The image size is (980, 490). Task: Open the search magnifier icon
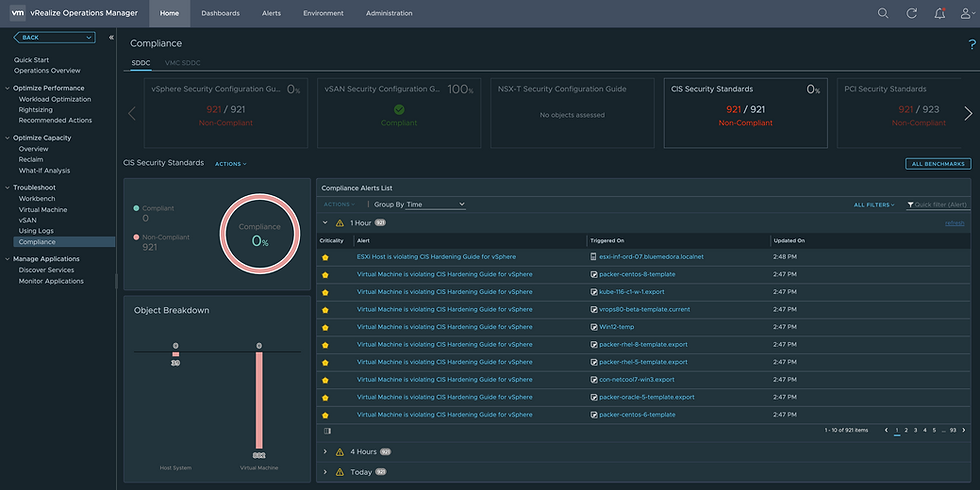[882, 13]
